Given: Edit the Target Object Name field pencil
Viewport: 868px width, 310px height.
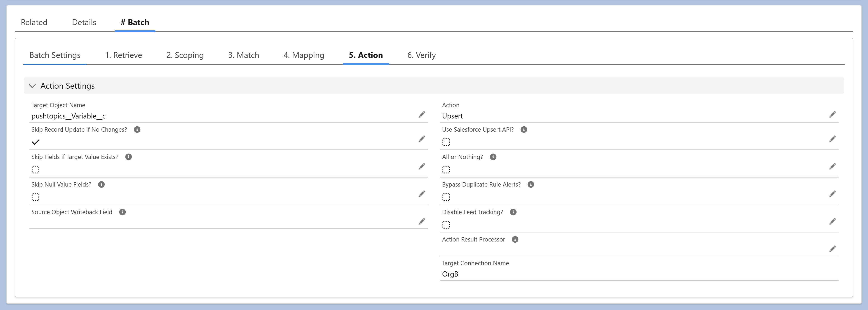Looking at the screenshot, I should [422, 115].
